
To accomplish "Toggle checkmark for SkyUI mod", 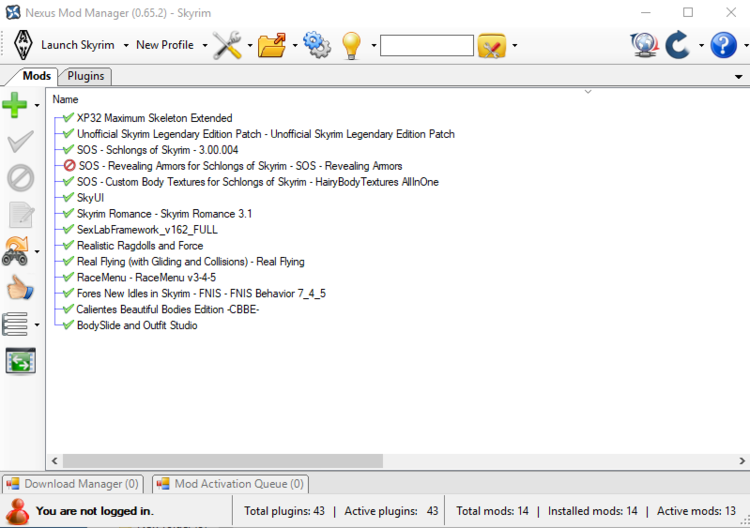I will click(68, 198).
